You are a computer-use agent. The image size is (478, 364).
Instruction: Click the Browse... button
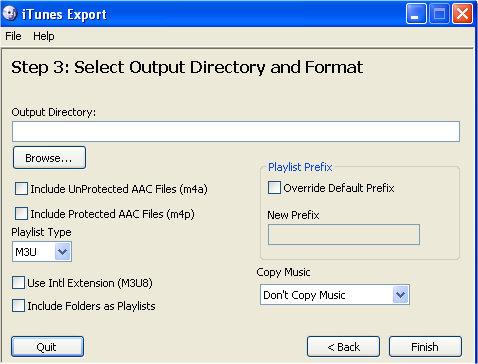point(49,158)
